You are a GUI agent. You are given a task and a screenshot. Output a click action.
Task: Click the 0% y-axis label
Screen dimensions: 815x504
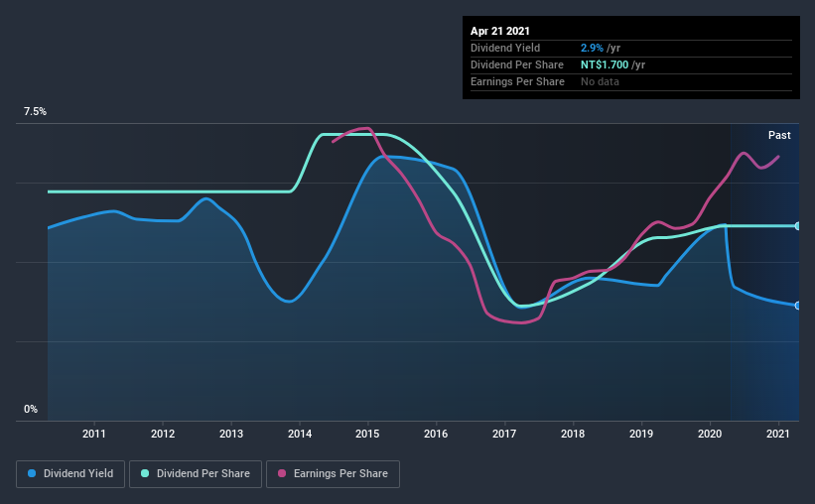(31, 410)
